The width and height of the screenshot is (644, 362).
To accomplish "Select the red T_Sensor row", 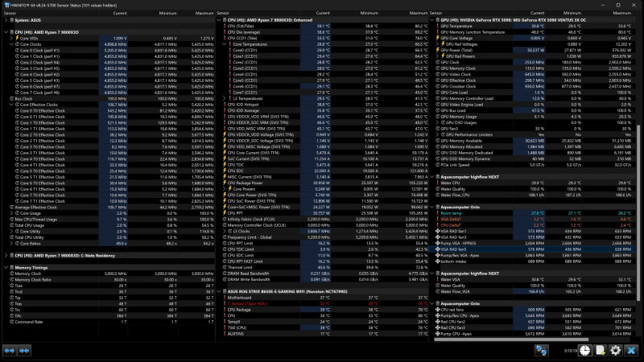I will [x=323, y=304].
